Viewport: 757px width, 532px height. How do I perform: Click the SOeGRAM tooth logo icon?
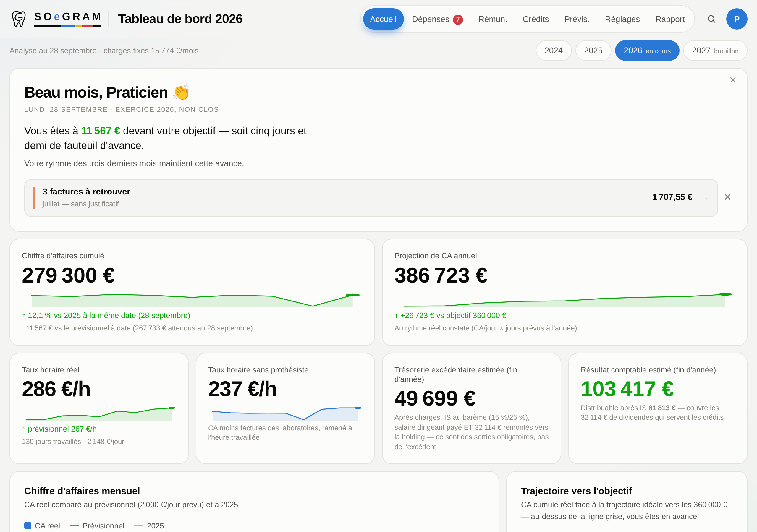19,19
